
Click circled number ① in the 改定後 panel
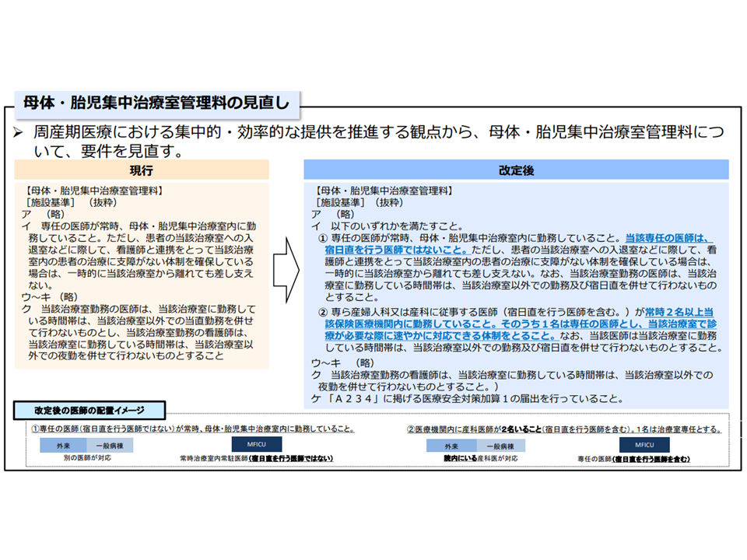coord(323,239)
